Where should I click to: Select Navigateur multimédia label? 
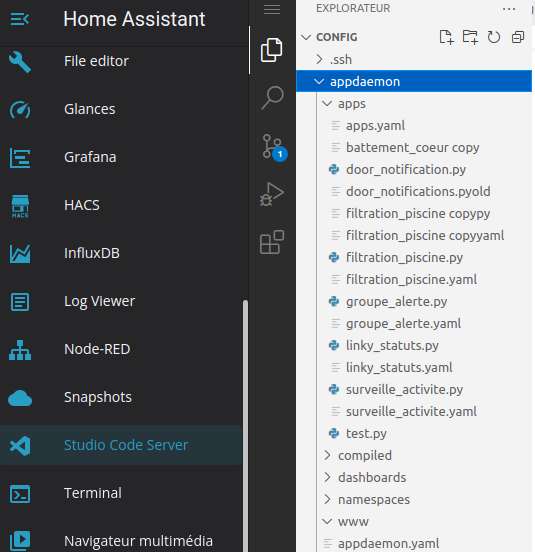pyautogui.click(x=138, y=541)
